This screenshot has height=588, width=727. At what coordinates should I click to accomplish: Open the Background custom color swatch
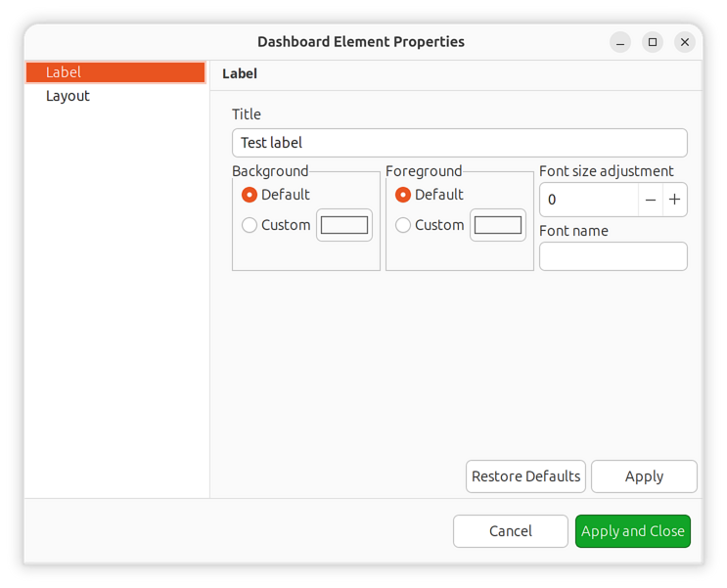(344, 225)
